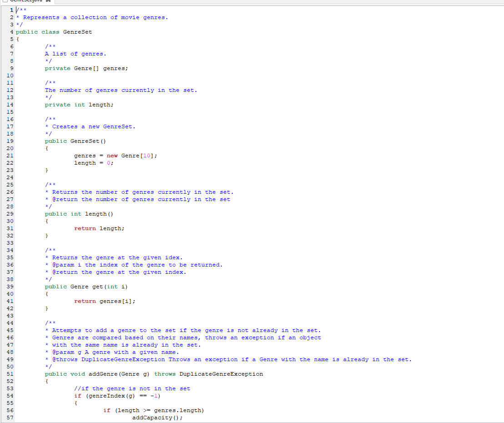Screen dimensions: 504x423
Task: Click the file icon on GenreSet.java tab
Action: (5, 1)
